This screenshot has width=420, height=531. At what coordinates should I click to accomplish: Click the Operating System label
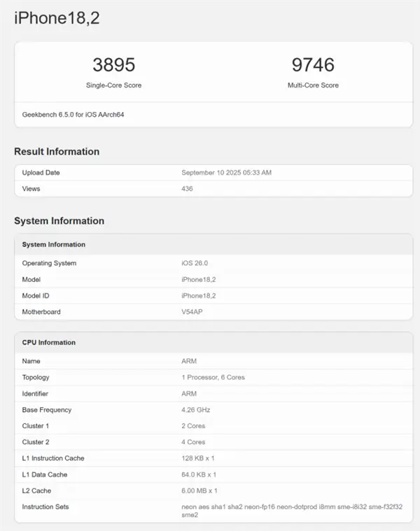[x=49, y=263]
